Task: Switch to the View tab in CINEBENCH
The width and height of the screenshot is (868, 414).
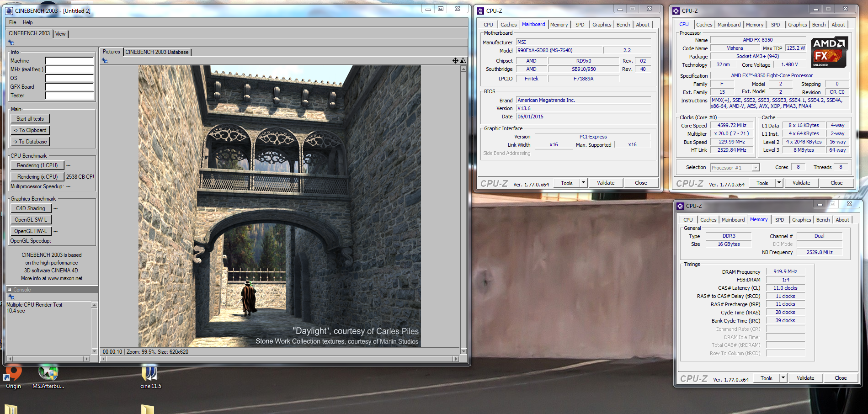Action: tap(60, 34)
